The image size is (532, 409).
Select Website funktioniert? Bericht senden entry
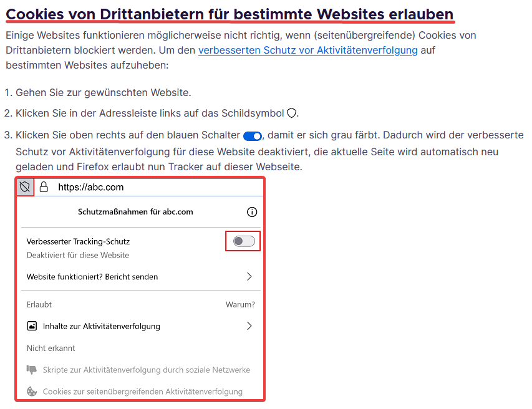[x=92, y=276]
